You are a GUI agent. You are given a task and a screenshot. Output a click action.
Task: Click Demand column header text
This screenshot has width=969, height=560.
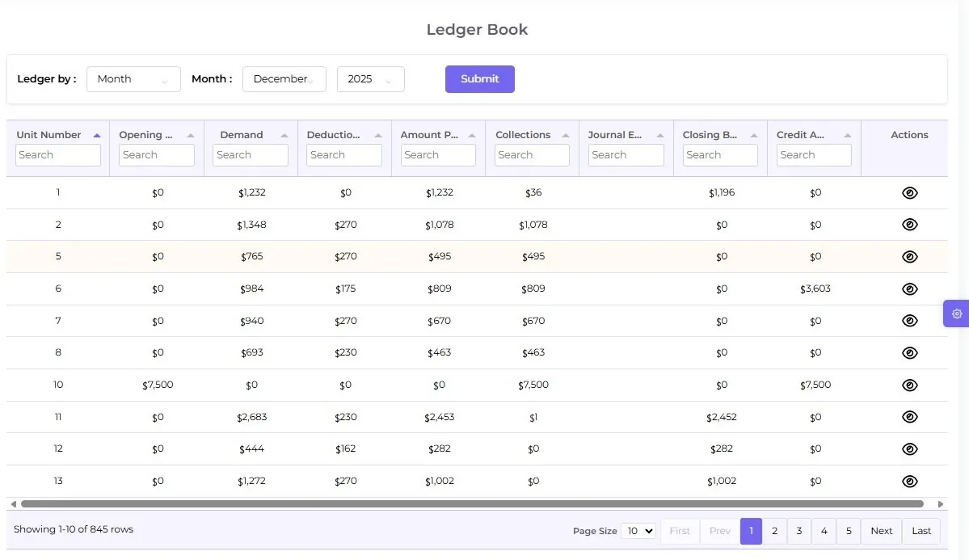[x=242, y=135]
